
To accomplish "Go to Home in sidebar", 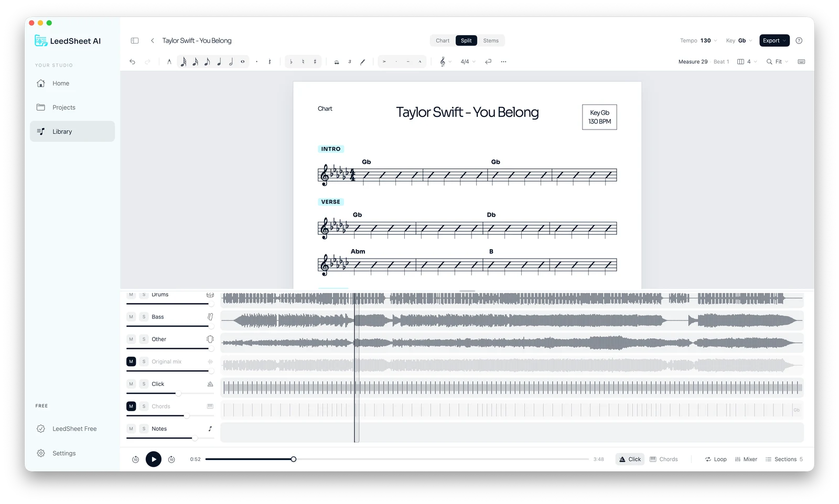I will click(72, 83).
